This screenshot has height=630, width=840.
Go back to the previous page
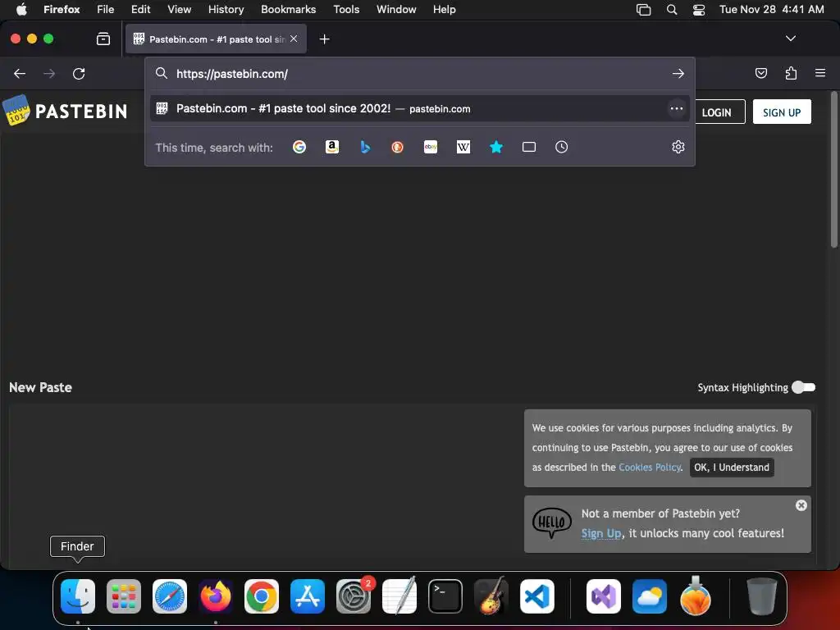tap(20, 73)
